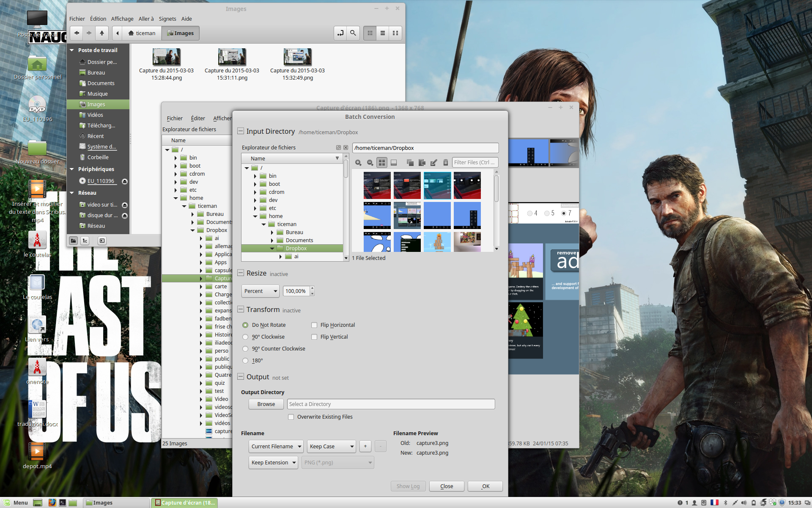
Task: Click Browse for output directory
Action: (x=266, y=404)
